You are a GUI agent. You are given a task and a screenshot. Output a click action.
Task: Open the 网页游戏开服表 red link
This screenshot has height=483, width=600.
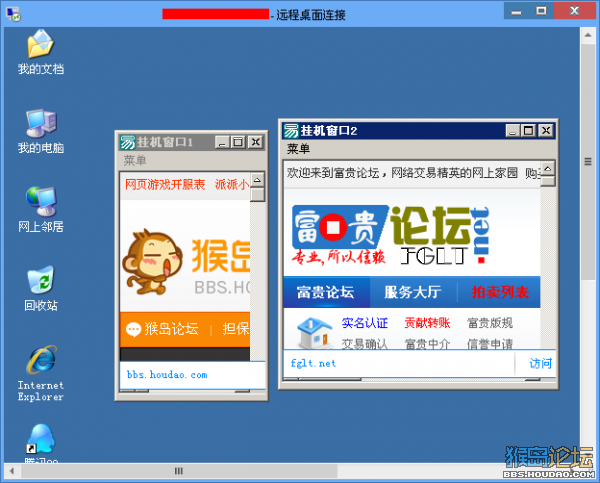165,185
